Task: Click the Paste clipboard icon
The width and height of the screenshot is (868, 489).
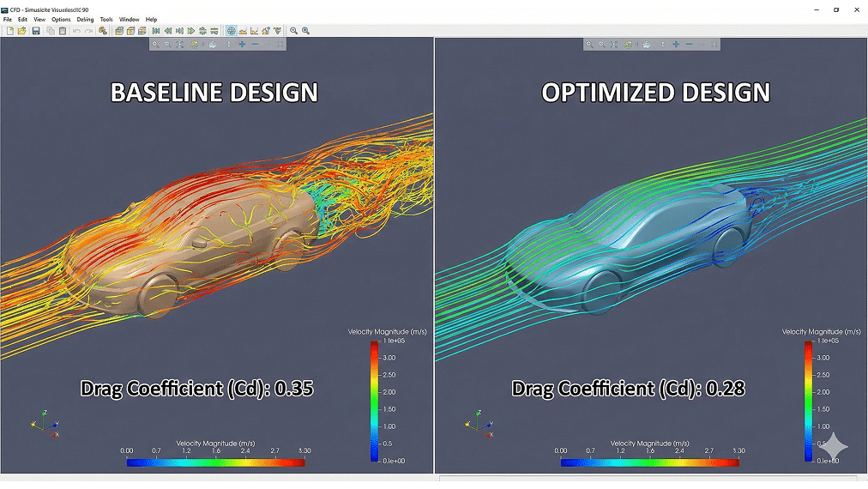Action: point(63,31)
